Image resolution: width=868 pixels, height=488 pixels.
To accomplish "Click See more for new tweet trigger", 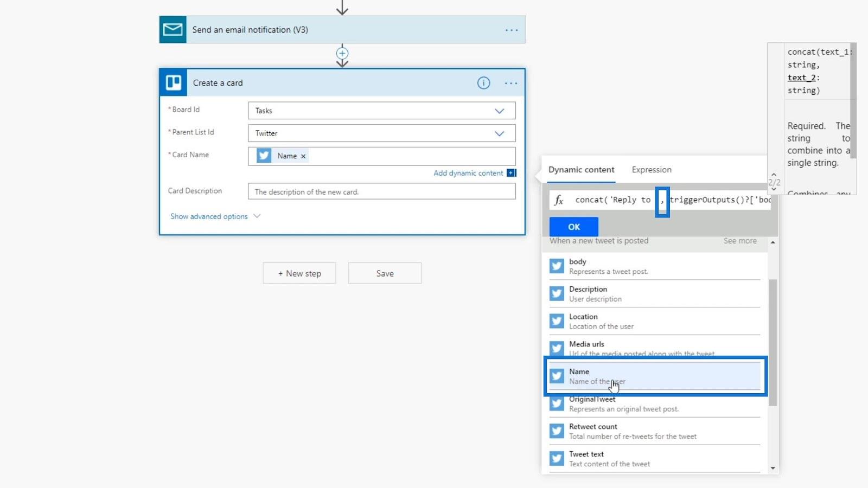I will (740, 241).
